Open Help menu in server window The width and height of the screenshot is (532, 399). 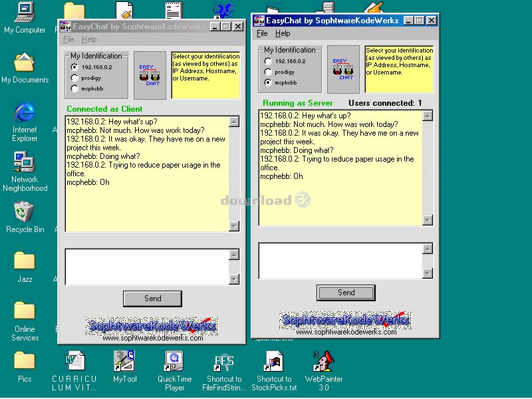click(283, 33)
